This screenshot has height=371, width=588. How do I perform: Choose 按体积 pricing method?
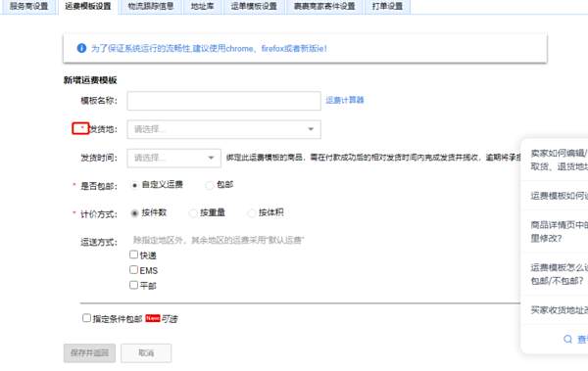coord(252,213)
